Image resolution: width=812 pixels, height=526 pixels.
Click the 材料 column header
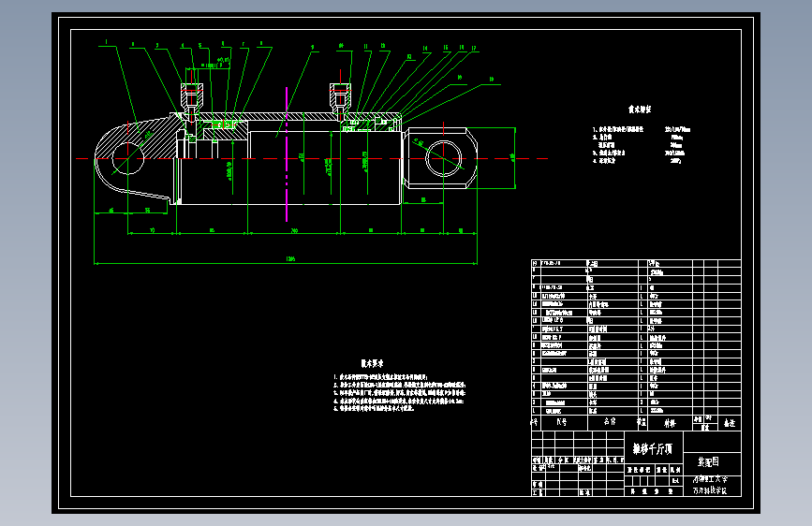click(670, 423)
